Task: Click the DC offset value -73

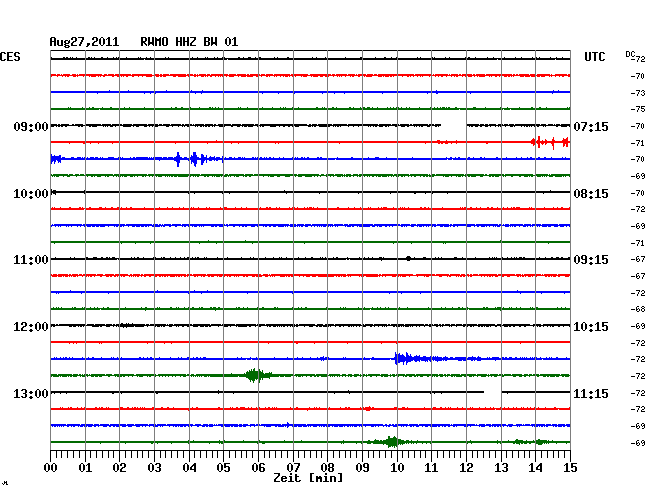Action: tap(638, 93)
